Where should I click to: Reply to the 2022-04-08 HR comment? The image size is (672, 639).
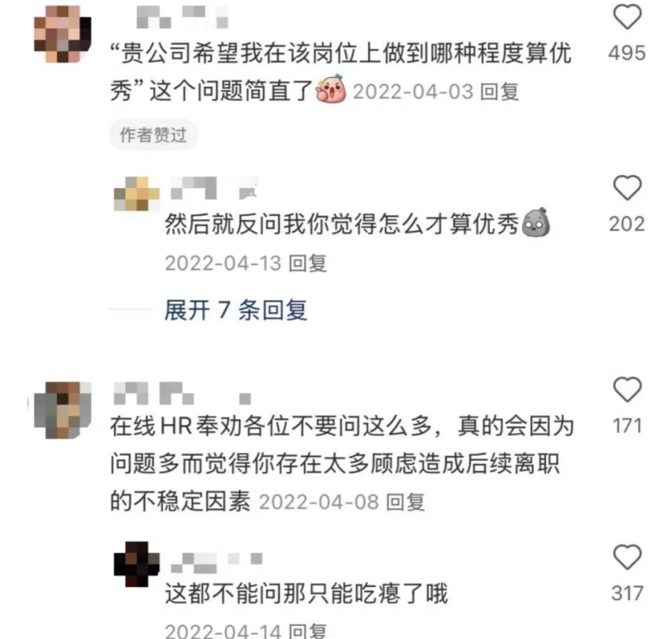(x=405, y=502)
